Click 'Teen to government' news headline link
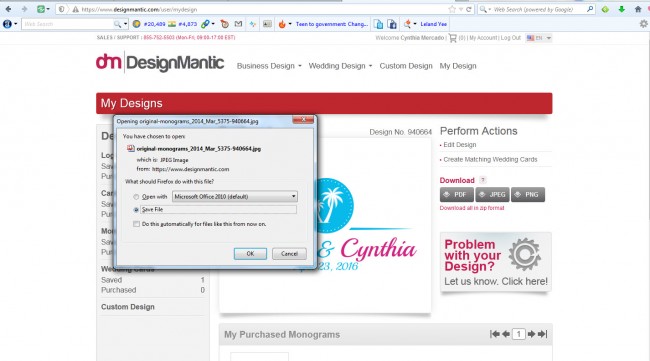This screenshot has height=361, width=650. pyautogui.click(x=332, y=24)
